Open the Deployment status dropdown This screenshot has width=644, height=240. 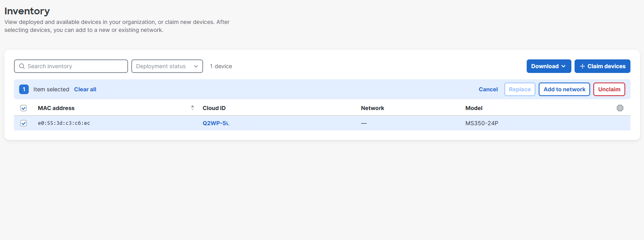(x=167, y=66)
